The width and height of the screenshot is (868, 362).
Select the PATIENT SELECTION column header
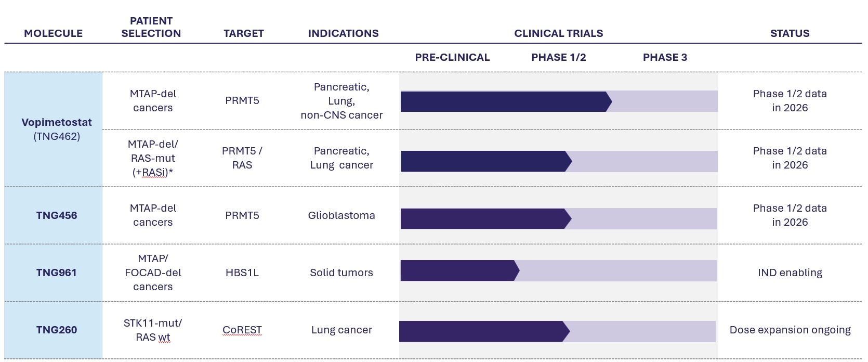[151, 27]
